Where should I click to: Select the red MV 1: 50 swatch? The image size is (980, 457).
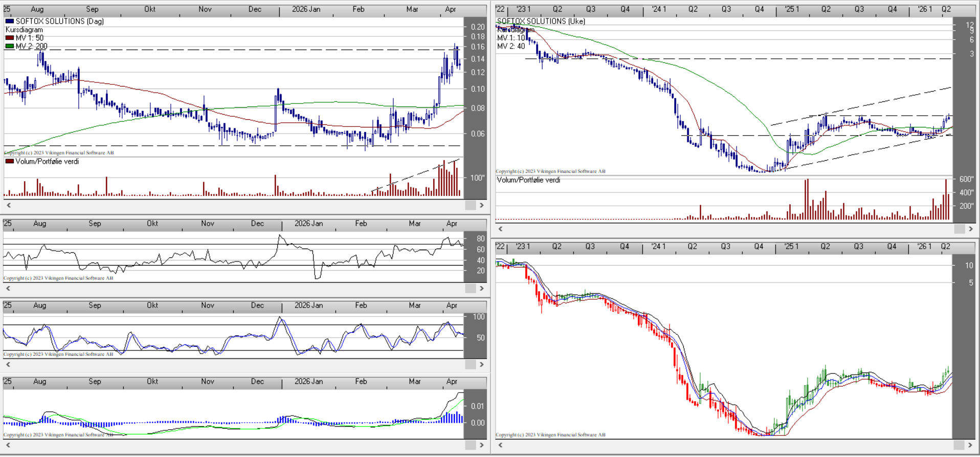pyautogui.click(x=9, y=38)
